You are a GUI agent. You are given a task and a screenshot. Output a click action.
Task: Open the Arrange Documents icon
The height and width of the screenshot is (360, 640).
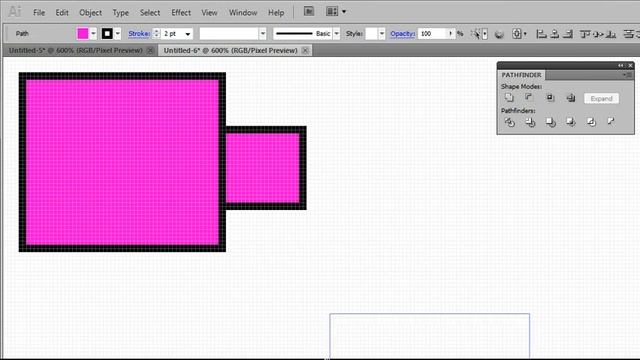(331, 11)
